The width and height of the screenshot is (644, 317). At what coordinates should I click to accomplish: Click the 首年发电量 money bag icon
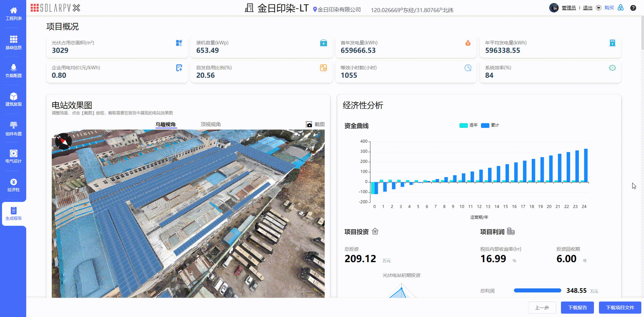pyautogui.click(x=468, y=43)
